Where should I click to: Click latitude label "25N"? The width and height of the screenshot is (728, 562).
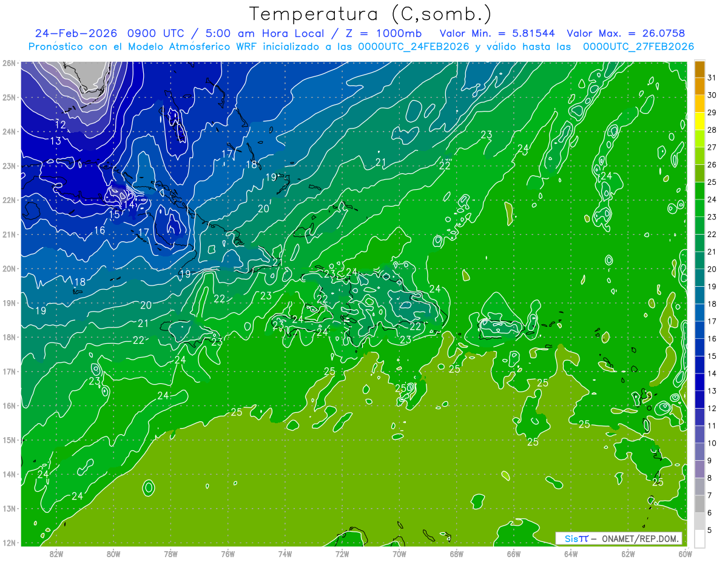coord(8,97)
